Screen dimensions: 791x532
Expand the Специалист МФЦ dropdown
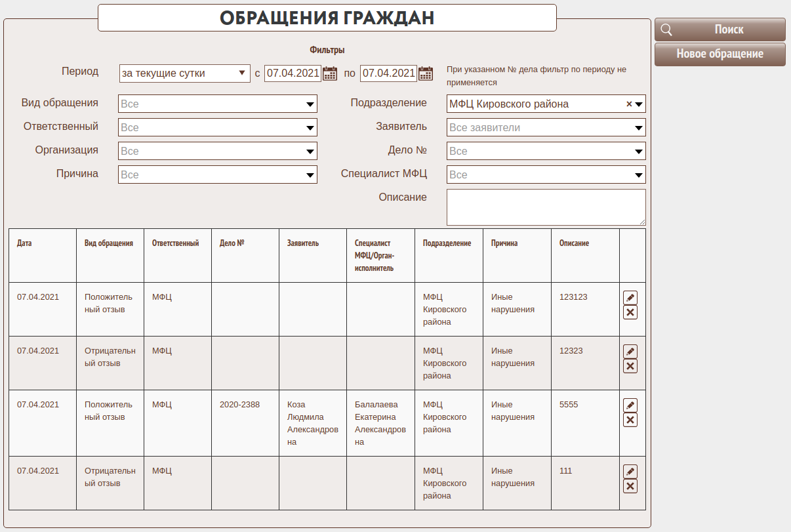(546, 174)
